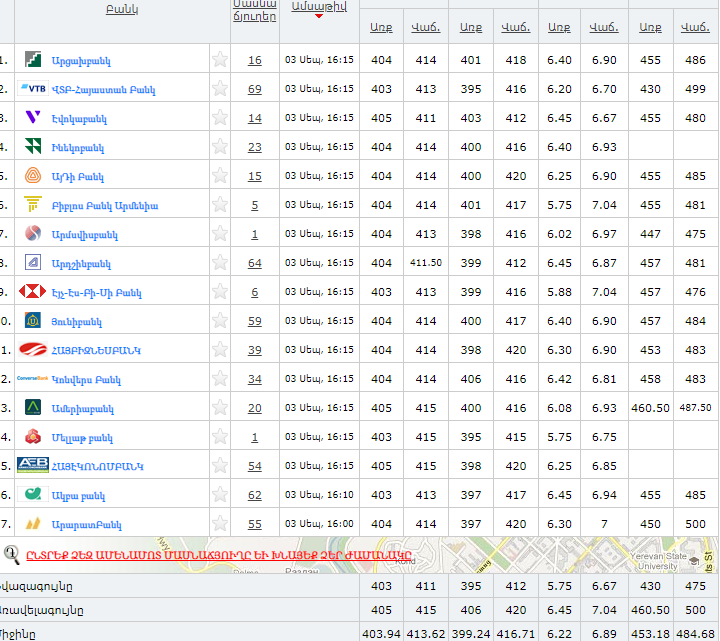Click the VTB bank logo icon
This screenshot has width=720, height=641.
[x=33, y=89]
